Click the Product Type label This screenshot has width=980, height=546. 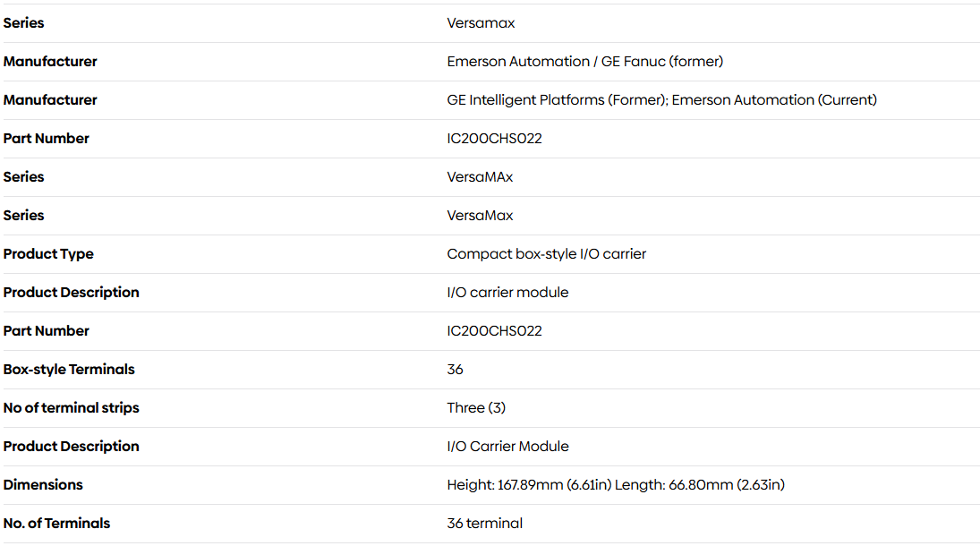48,254
